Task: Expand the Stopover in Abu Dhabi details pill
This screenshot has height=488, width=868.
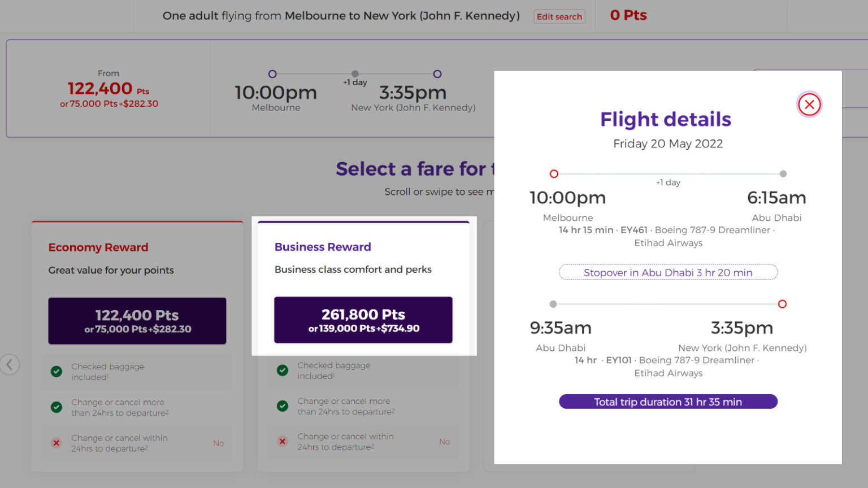Action: [668, 272]
